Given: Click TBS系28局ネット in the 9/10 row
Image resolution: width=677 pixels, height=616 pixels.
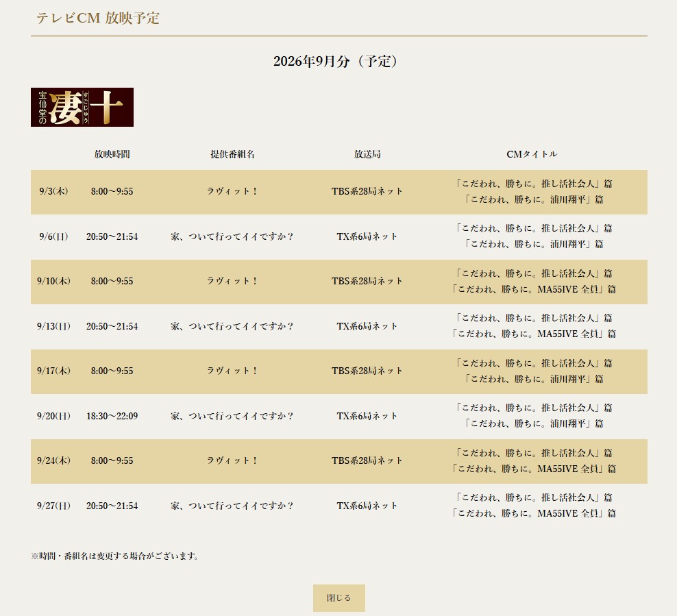Looking at the screenshot, I should (367, 281).
